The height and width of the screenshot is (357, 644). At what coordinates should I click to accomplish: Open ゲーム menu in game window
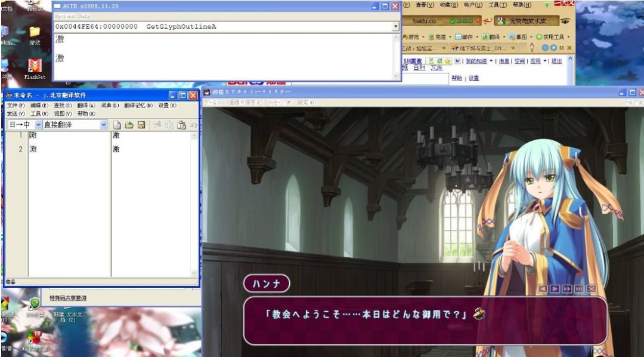click(x=214, y=103)
